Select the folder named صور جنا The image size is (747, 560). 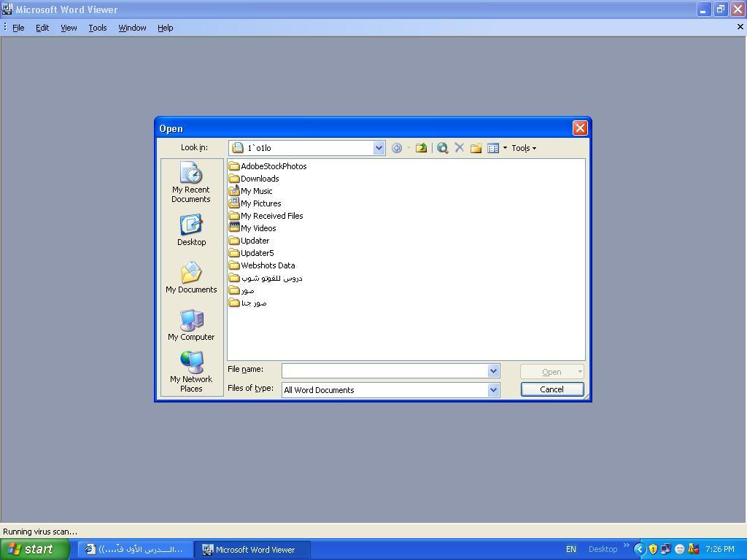[x=248, y=303]
